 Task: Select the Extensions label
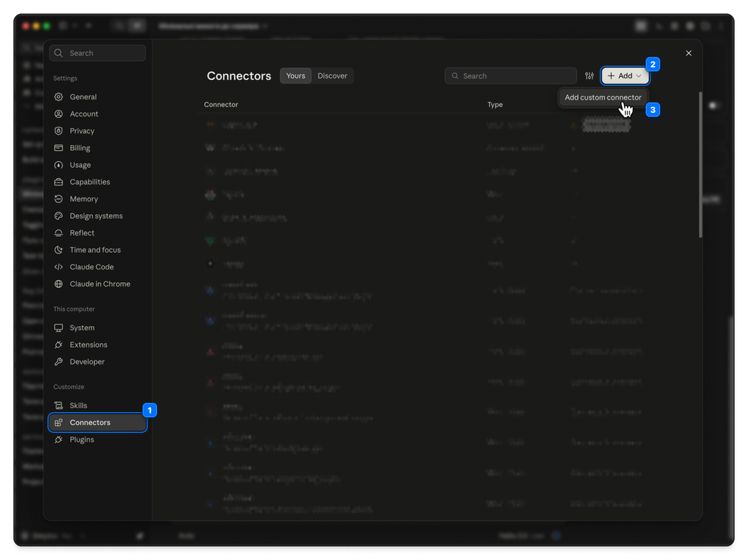tap(89, 345)
